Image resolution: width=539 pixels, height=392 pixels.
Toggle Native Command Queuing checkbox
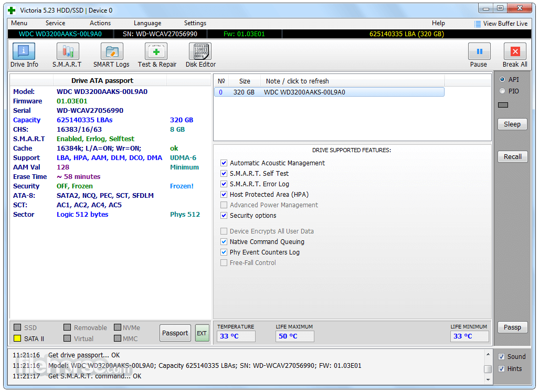(x=224, y=242)
